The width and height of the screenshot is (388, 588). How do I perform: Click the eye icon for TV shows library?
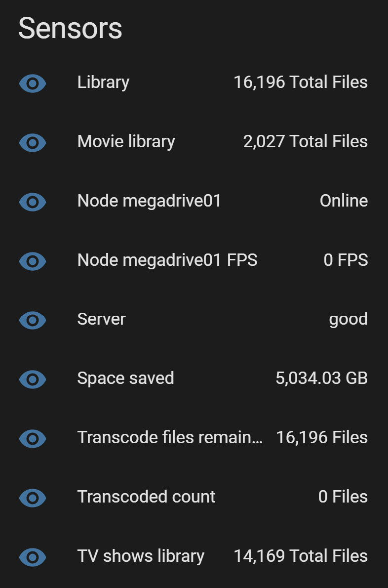point(33,557)
